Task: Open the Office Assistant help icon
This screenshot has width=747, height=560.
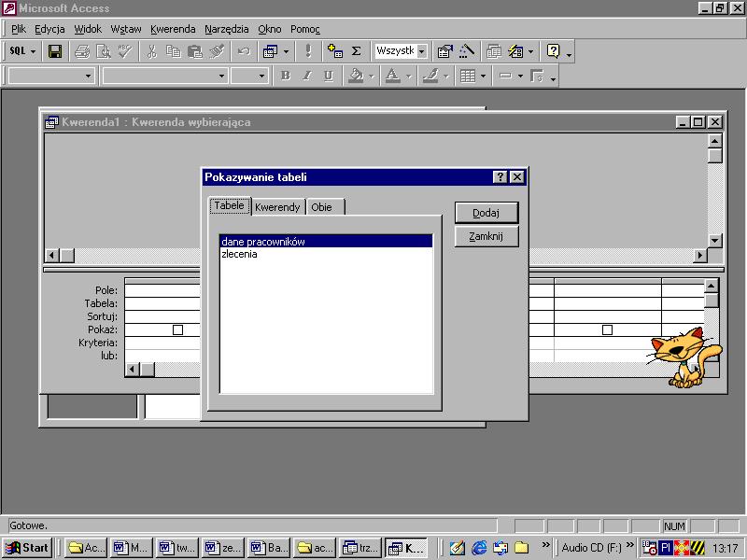Action: [x=553, y=51]
